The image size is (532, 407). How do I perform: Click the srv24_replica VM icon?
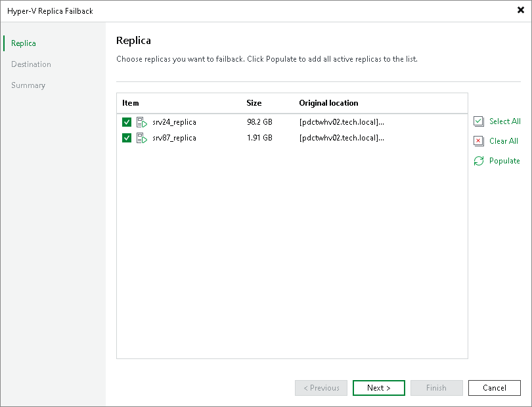(141, 122)
